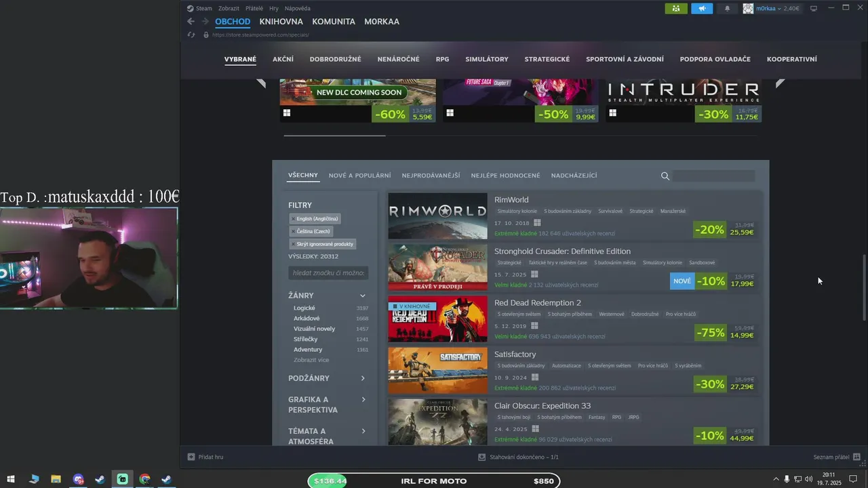The image size is (868, 488).
Task: Click the Přidat hru plus icon
Action: pos(191,457)
